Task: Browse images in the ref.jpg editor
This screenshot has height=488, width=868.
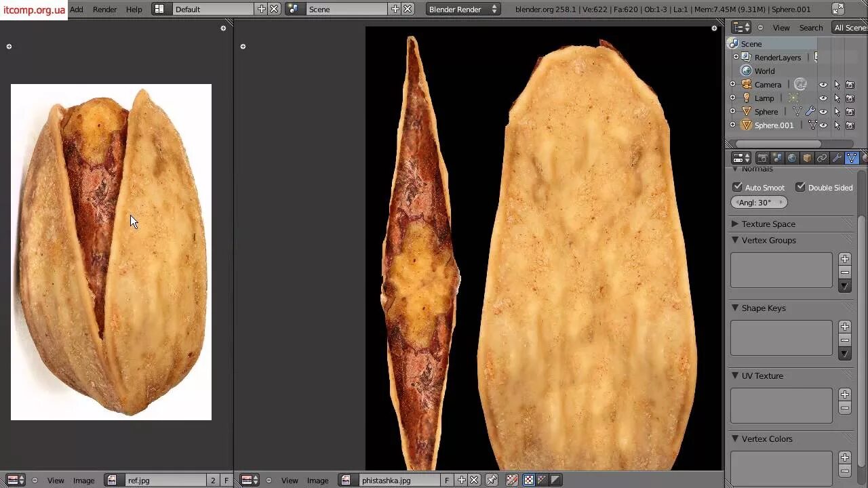Action: point(113,480)
